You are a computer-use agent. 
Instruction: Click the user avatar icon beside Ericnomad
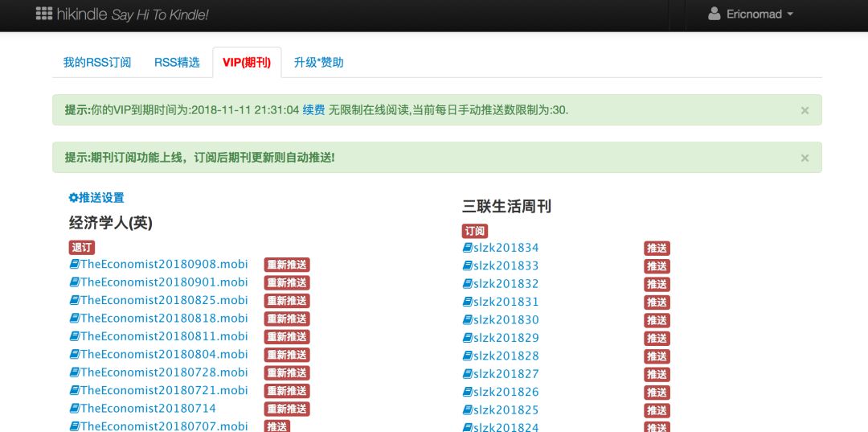pyautogui.click(x=714, y=14)
